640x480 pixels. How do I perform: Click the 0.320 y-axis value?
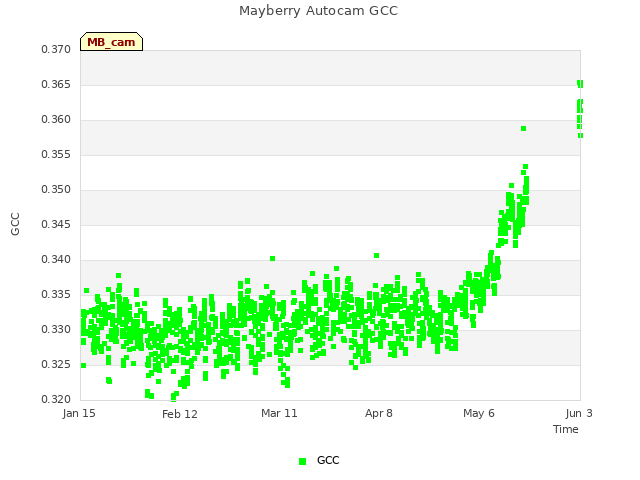[56, 399]
